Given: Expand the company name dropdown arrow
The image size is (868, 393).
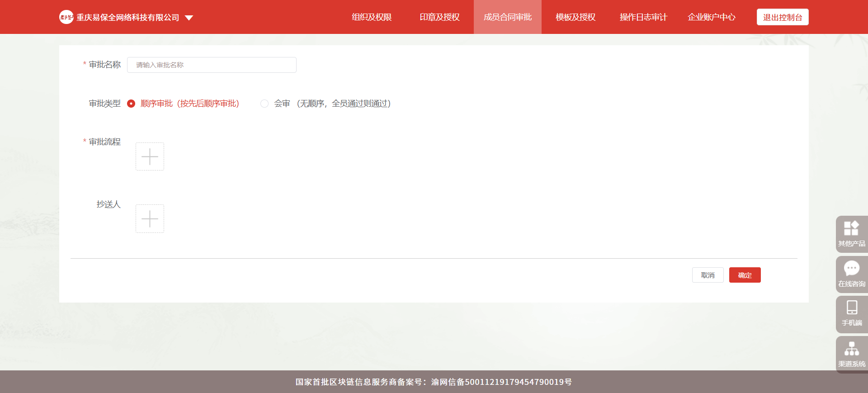Looking at the screenshot, I should [x=189, y=18].
